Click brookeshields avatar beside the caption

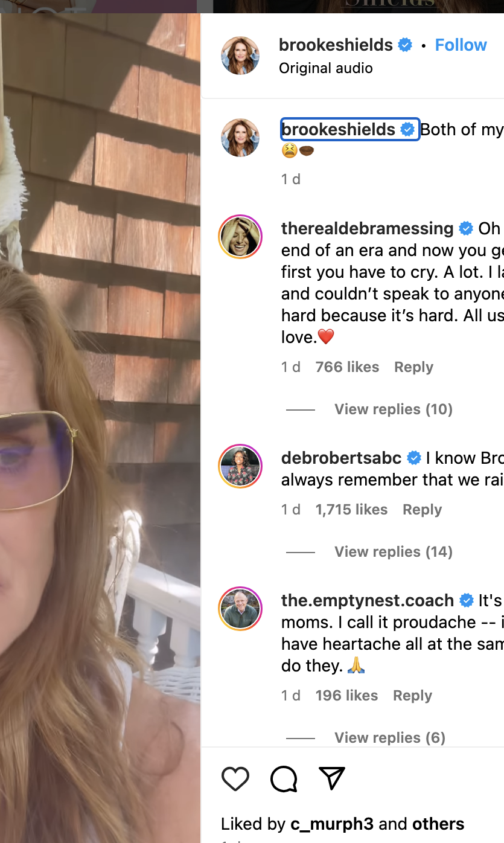(240, 138)
